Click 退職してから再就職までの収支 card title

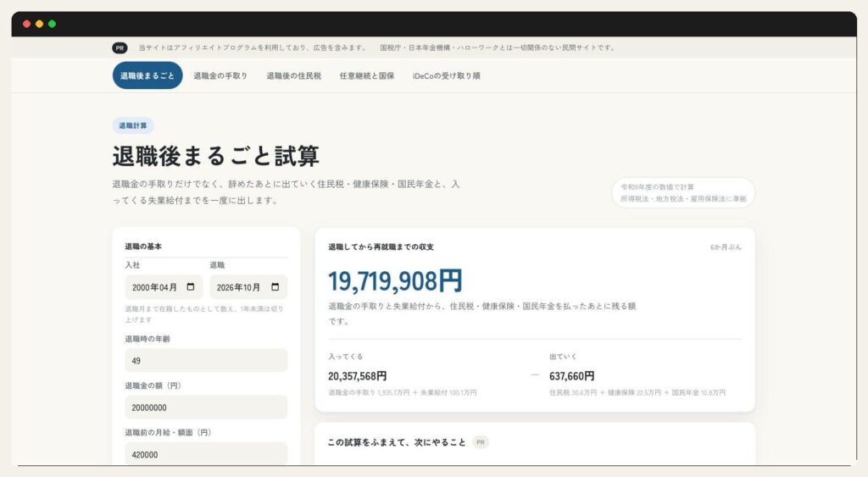pyautogui.click(x=381, y=247)
